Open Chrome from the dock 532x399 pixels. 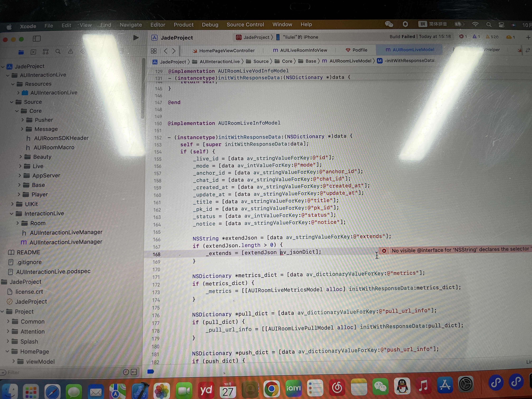click(272, 389)
